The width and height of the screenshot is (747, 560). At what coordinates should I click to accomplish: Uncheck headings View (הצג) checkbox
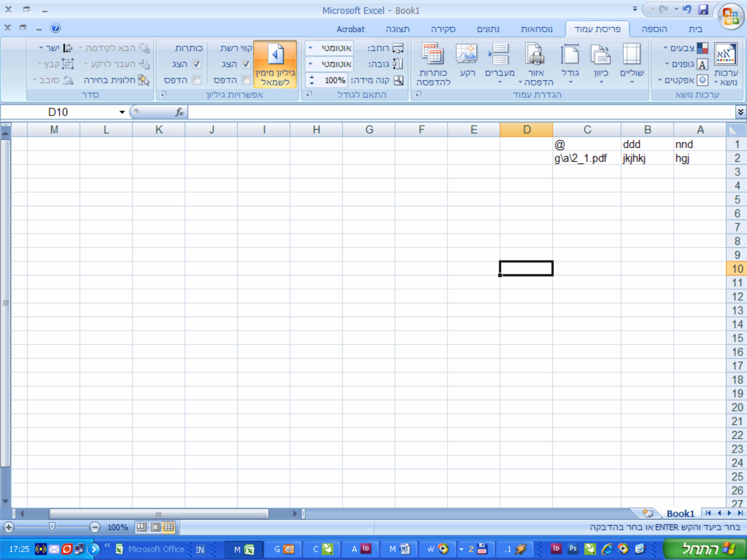click(196, 64)
